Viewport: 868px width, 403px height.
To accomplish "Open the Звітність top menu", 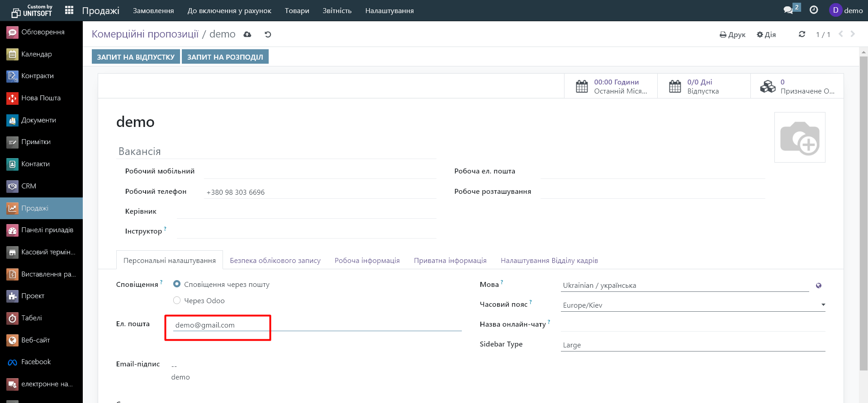I will pyautogui.click(x=337, y=11).
